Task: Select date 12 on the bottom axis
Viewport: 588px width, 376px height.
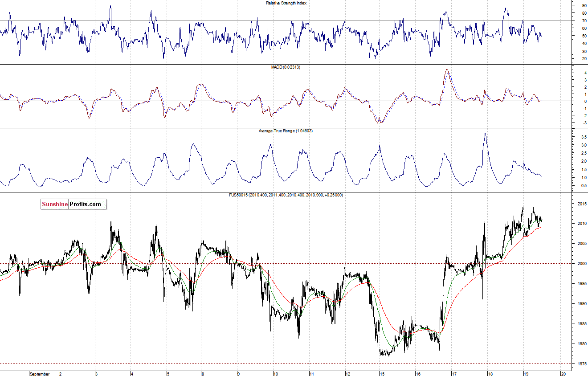Action: click(347, 374)
